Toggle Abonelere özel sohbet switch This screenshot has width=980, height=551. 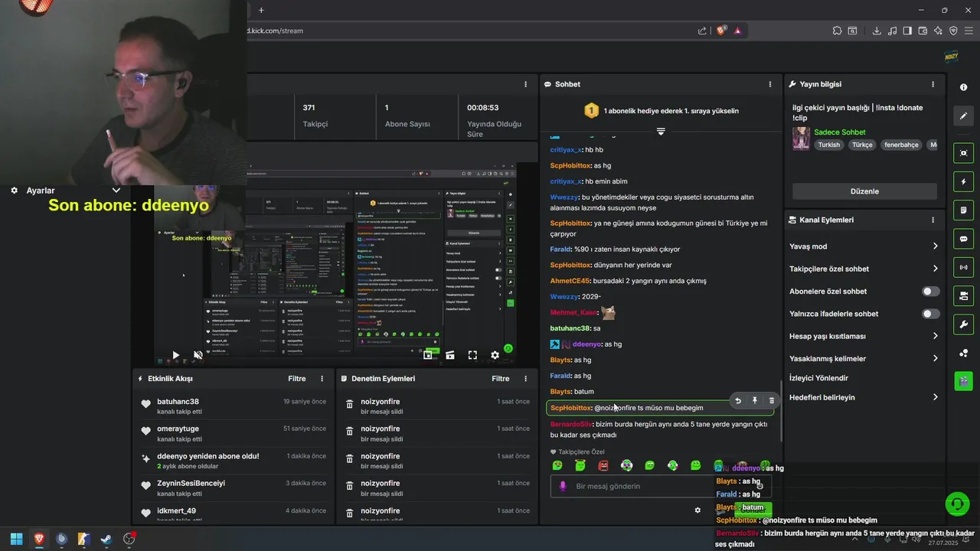tap(930, 292)
